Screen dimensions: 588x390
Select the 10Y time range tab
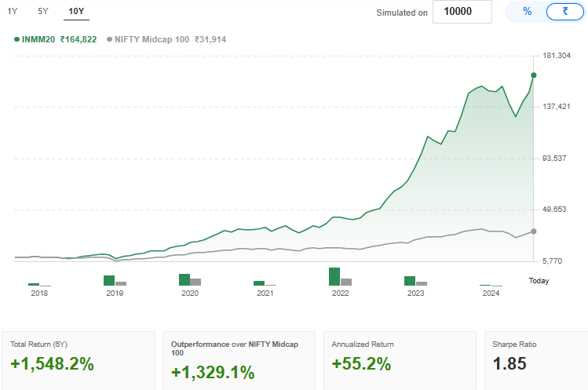76,11
